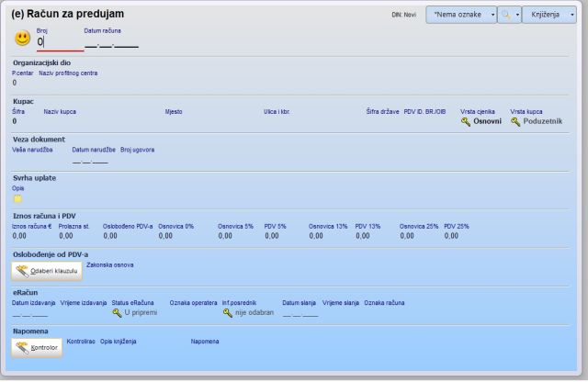The image size is (588, 382).
Task: Click the key icon beside Osnovni
Action: click(x=466, y=121)
